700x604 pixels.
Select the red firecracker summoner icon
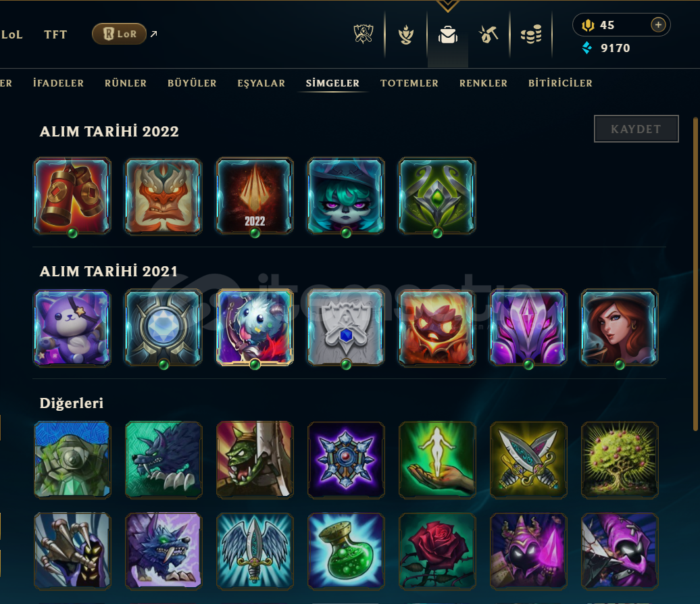tap(72, 196)
